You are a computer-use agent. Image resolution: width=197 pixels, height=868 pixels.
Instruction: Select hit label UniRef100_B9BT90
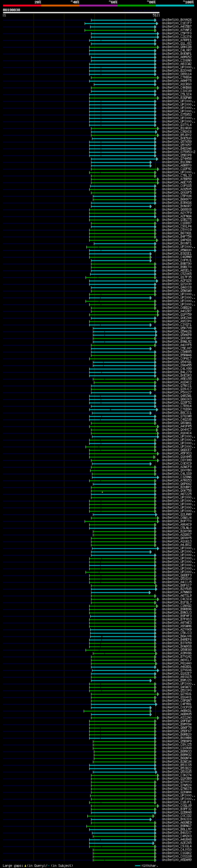(x=176, y=264)
